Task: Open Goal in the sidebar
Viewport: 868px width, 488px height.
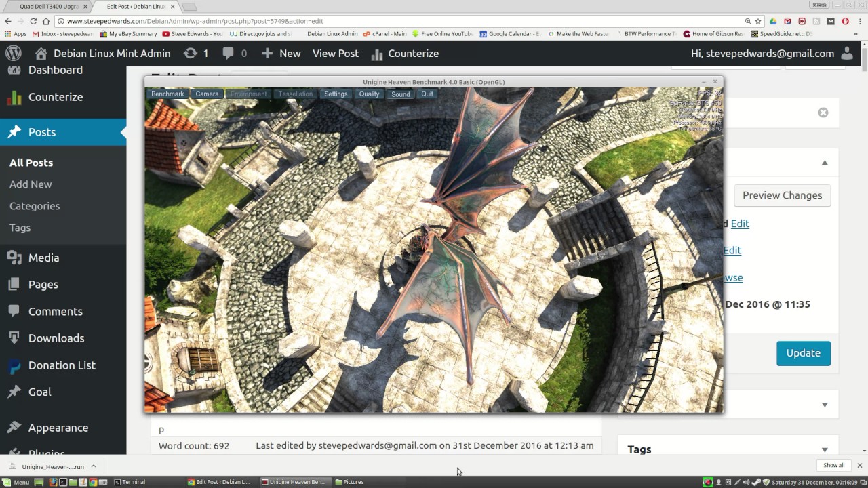Action: coord(39,392)
